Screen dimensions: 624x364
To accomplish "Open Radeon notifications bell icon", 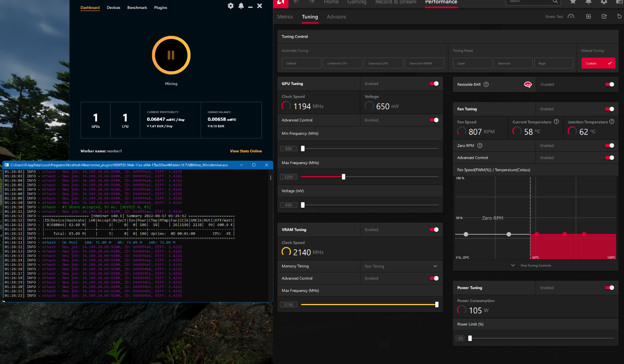I will coord(589,2).
